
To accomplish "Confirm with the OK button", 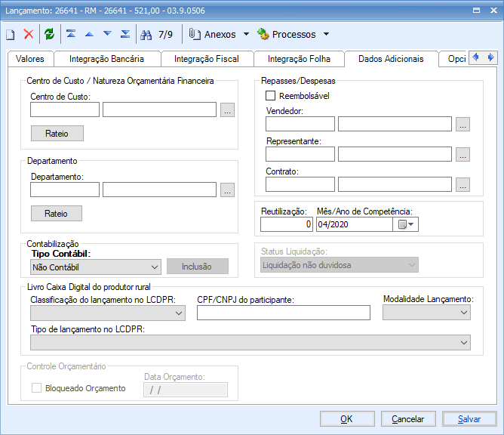I will pyautogui.click(x=347, y=419).
